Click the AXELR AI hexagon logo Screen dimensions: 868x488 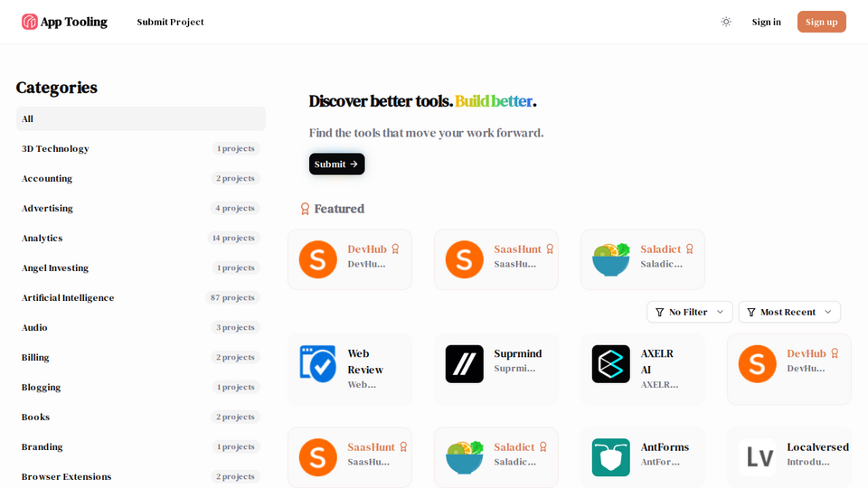pyautogui.click(x=611, y=364)
